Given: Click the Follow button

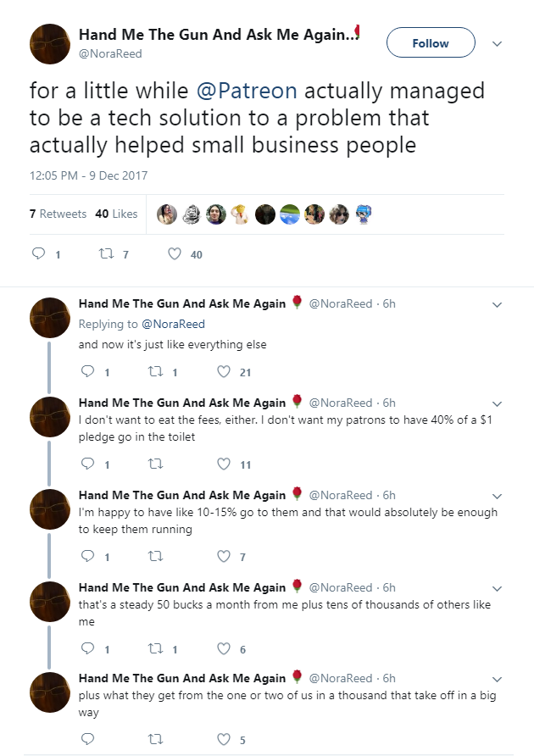Looking at the screenshot, I should [431, 43].
